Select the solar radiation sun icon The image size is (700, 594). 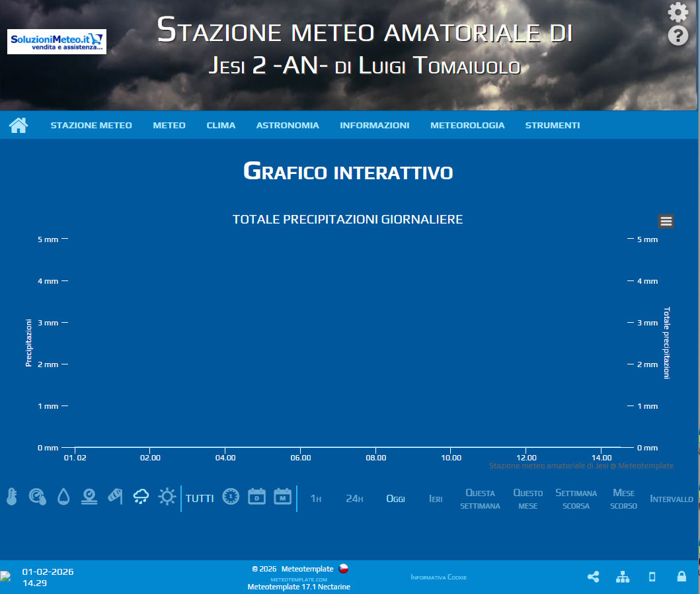point(167,497)
